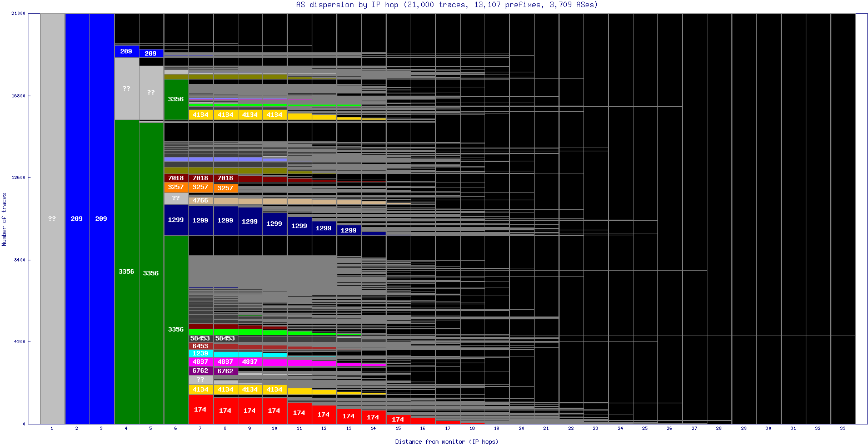Click the orange 3257 segment at hop 8
This screenshot has height=445, width=868.
click(226, 188)
